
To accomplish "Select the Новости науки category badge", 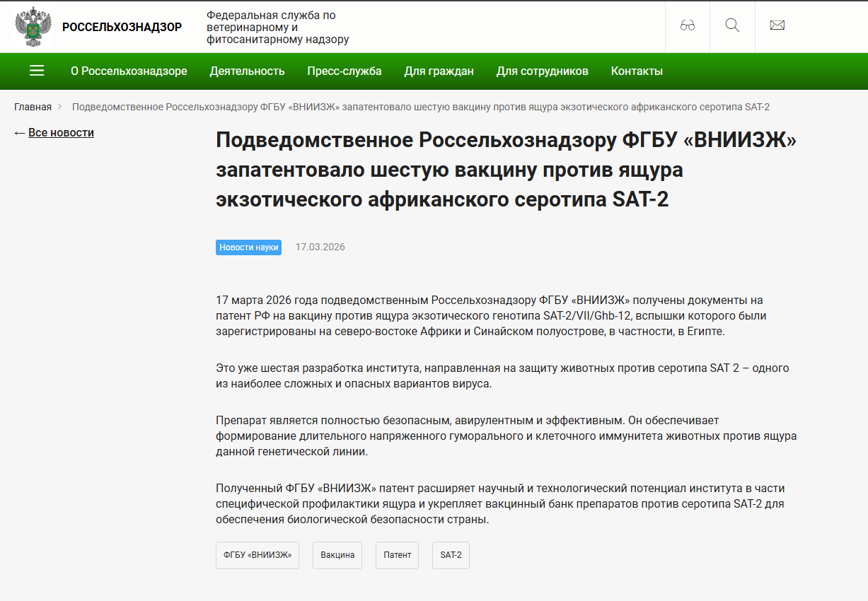I will click(x=248, y=247).
